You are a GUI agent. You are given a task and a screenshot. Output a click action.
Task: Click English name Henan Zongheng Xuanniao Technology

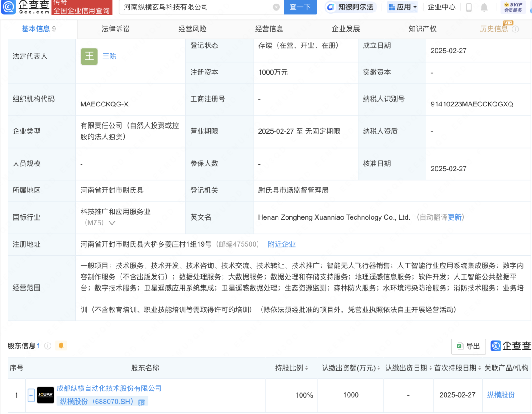click(x=334, y=217)
